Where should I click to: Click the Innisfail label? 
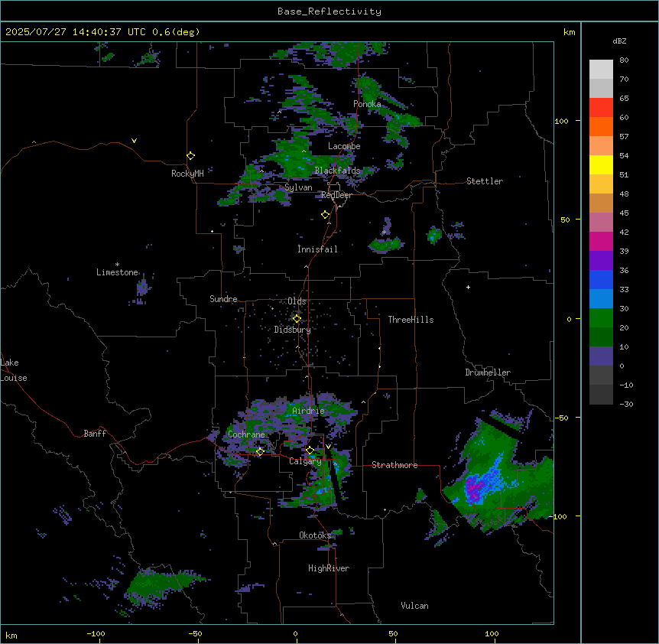click(x=317, y=249)
